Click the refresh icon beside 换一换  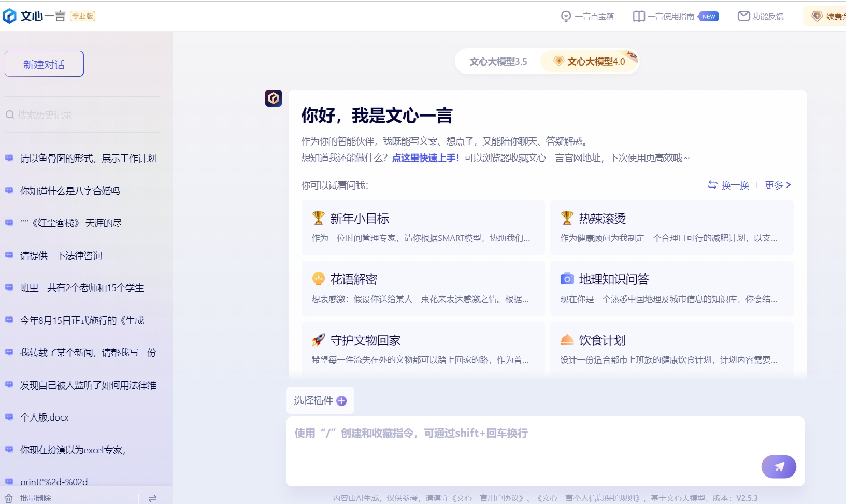(x=712, y=185)
